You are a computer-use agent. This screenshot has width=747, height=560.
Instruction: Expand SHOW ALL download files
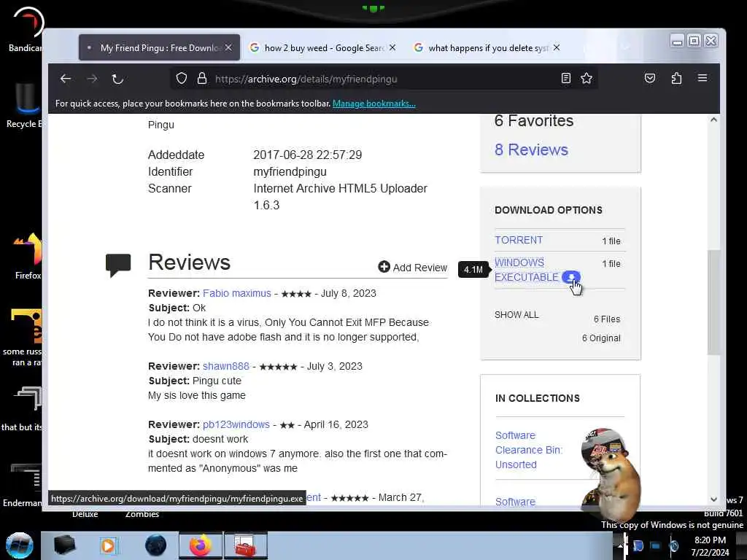[516, 315]
